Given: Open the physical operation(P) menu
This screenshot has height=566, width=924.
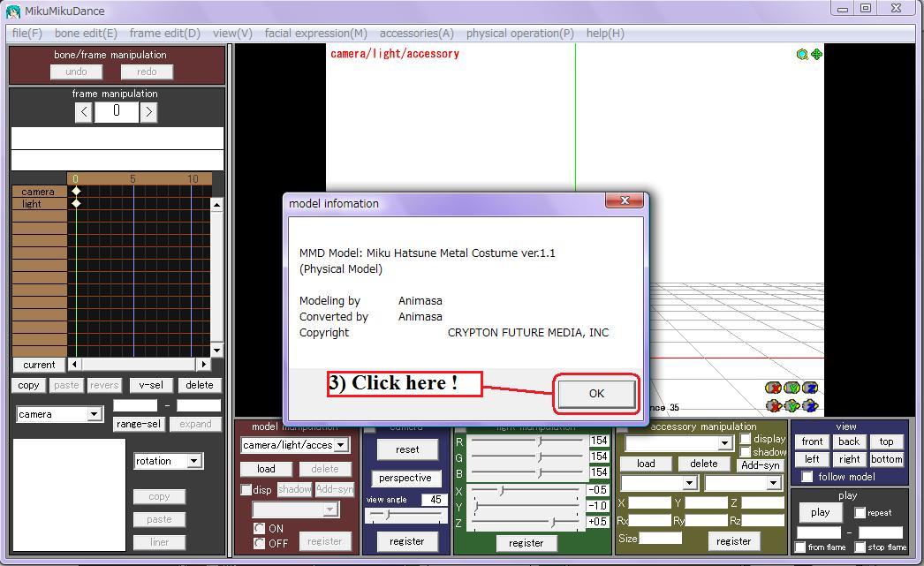Looking at the screenshot, I should 519,33.
